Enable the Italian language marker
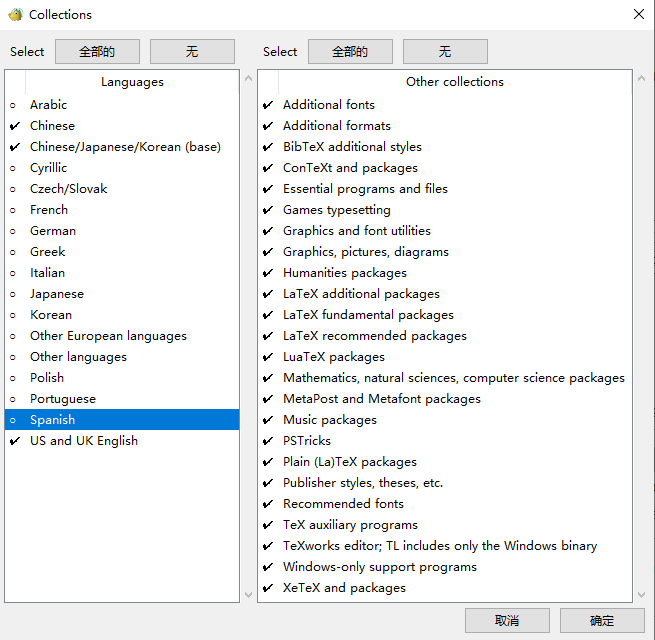Viewport: 655px width, 640px height. [x=13, y=273]
